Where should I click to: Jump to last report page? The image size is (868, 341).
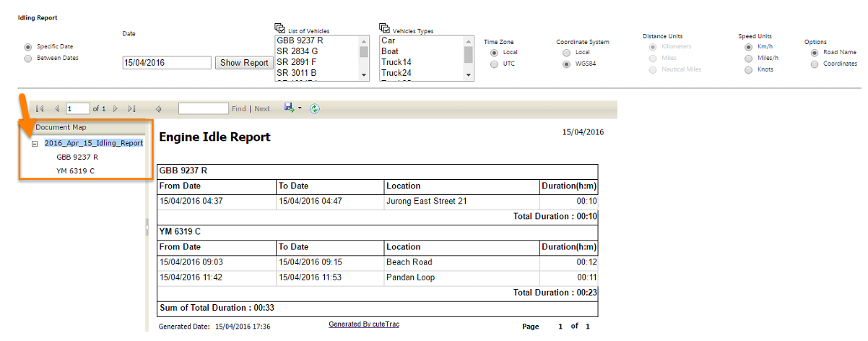(x=131, y=108)
